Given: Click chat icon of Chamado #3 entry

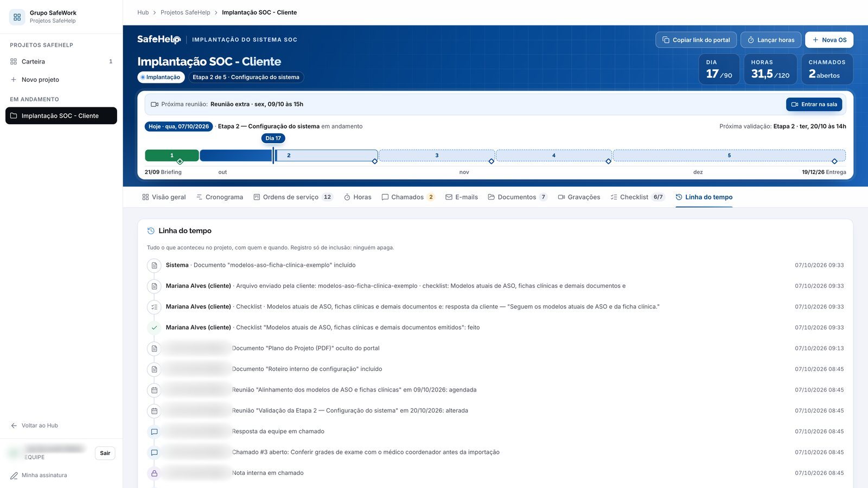Looking at the screenshot, I should (x=154, y=452).
